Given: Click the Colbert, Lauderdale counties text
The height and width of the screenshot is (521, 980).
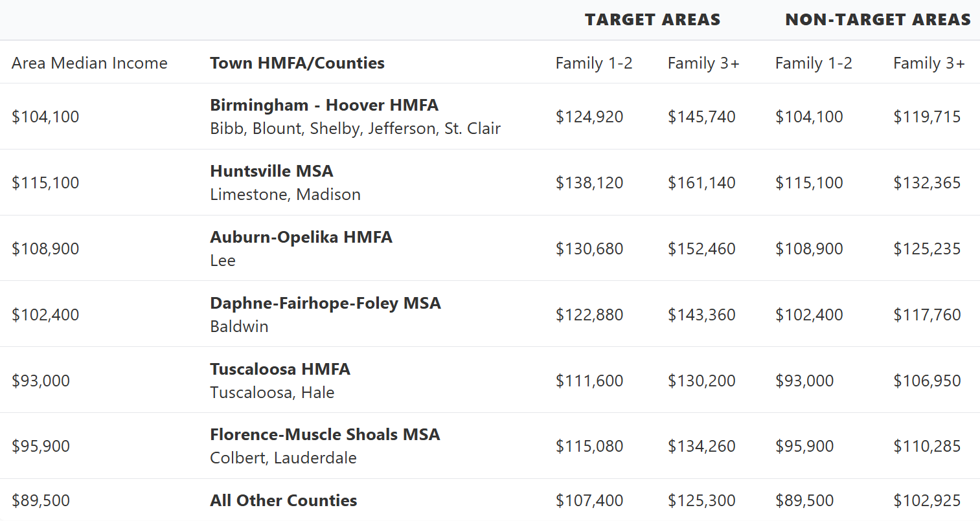Looking at the screenshot, I should coord(283,458).
